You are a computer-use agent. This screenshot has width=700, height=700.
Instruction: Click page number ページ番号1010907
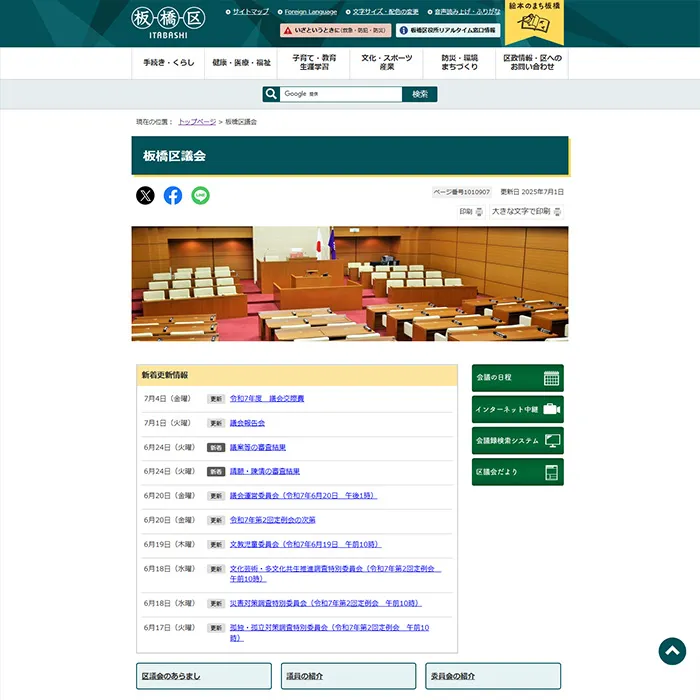tap(462, 192)
